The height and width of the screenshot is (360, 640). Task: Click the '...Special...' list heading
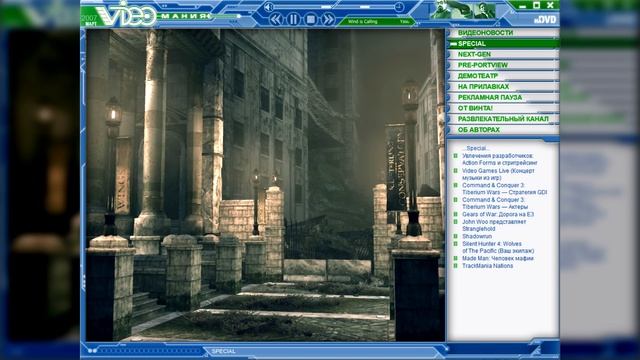tap(476, 149)
